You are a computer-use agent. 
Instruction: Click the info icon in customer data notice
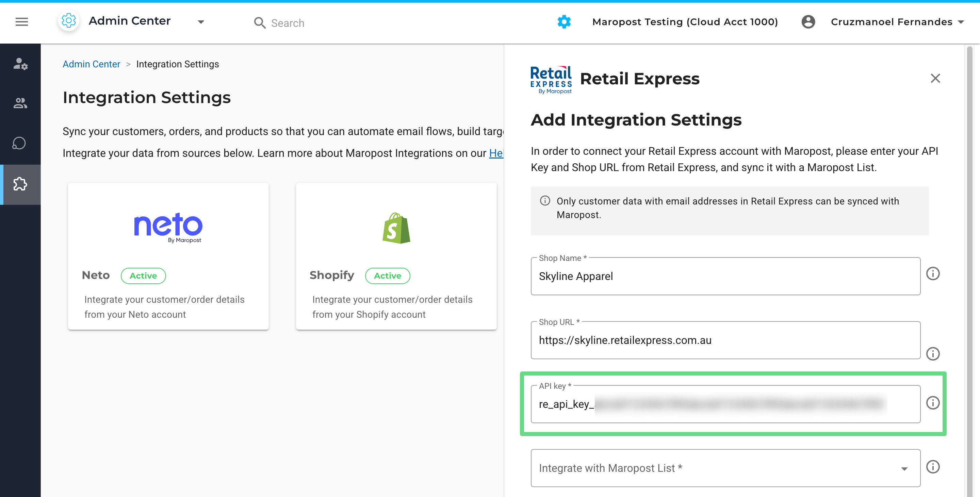tap(545, 200)
